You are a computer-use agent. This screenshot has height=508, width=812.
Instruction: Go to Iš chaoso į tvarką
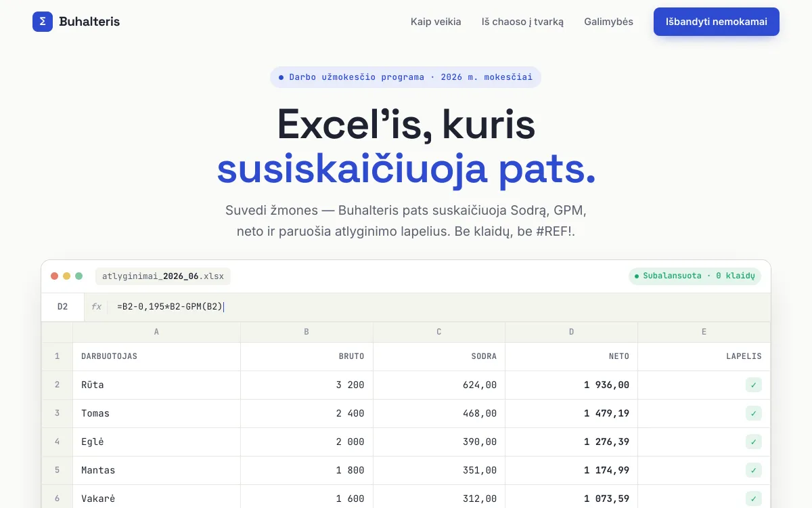coord(522,22)
